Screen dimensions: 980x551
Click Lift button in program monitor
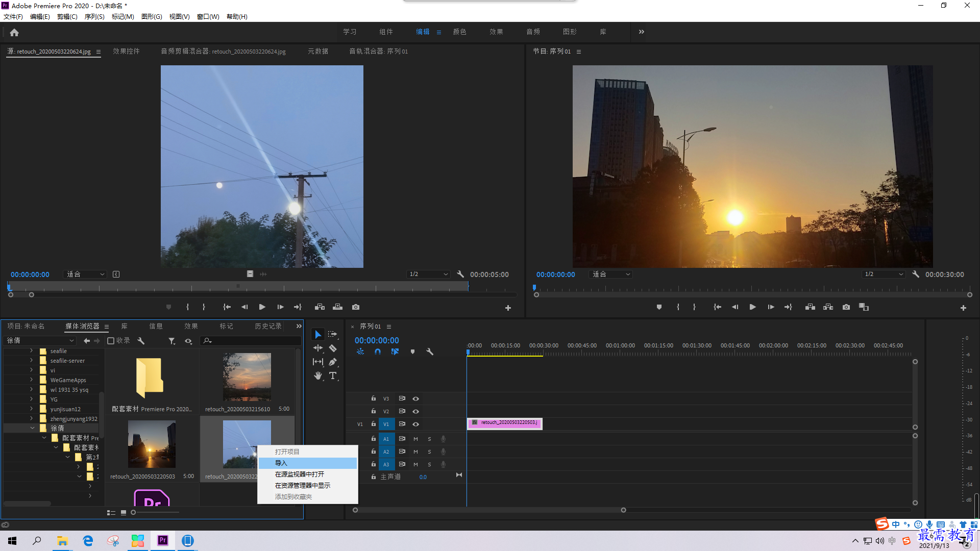click(x=810, y=307)
